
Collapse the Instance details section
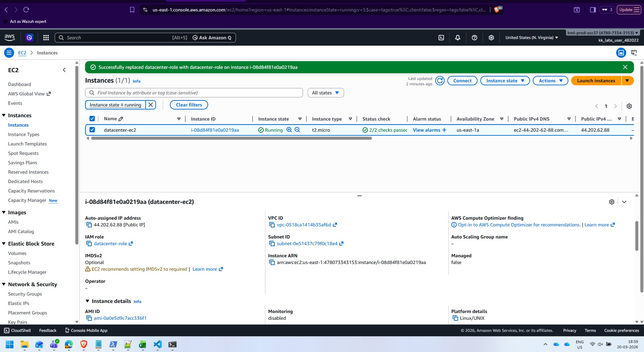(87, 301)
